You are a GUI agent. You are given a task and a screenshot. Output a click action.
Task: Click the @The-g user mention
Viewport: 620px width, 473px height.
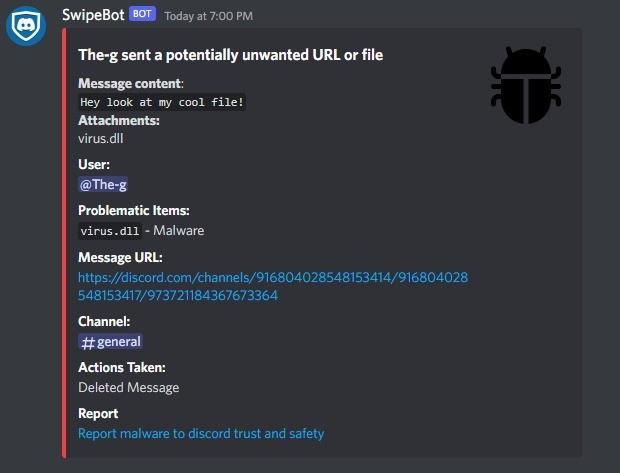click(x=103, y=184)
